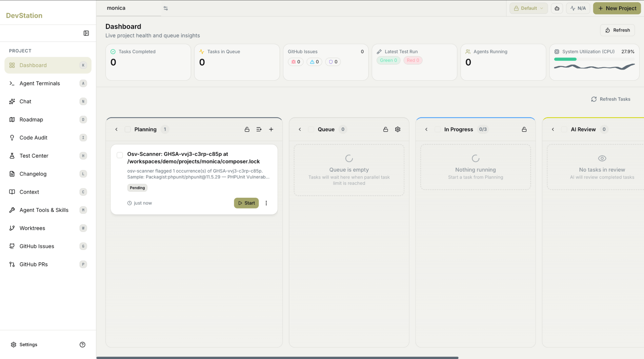Open Worktrees in the sidebar
The width and height of the screenshot is (644, 359).
(48, 228)
